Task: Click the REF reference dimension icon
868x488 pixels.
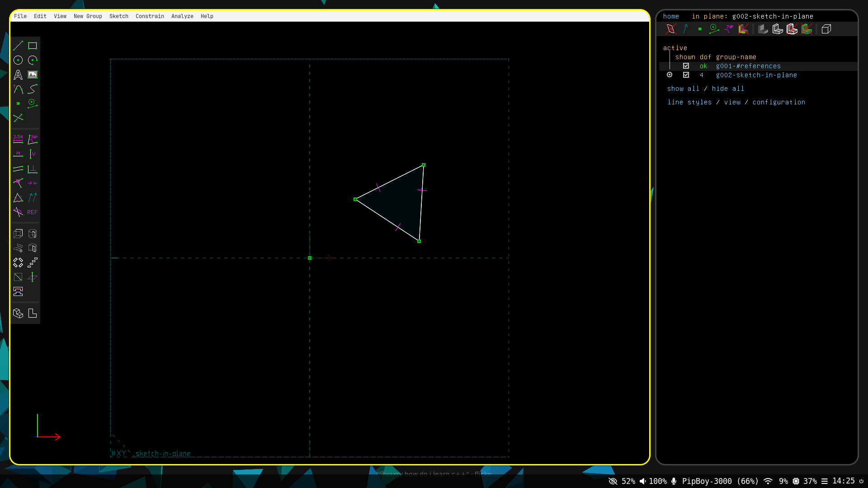Action: (x=33, y=212)
